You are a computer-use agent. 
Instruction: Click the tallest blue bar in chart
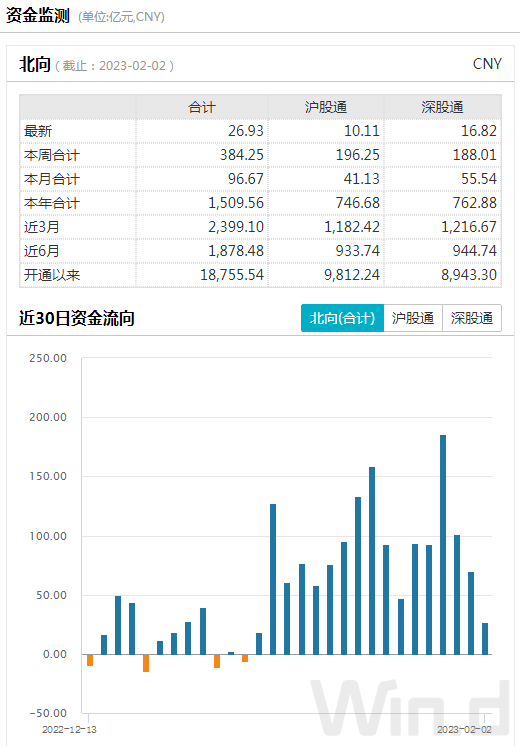coord(443,545)
